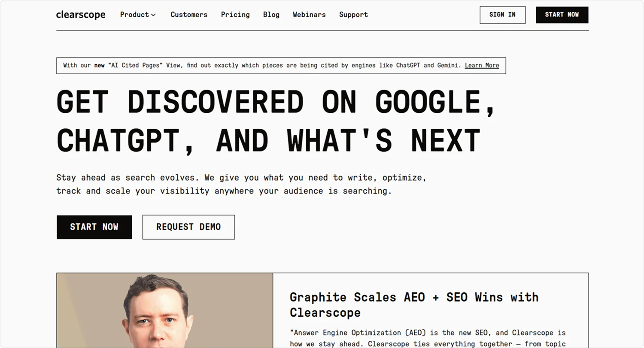Click the 'Stay ahead as search evolves' paragraph
Screen dimensions: 644x348
click(x=241, y=184)
